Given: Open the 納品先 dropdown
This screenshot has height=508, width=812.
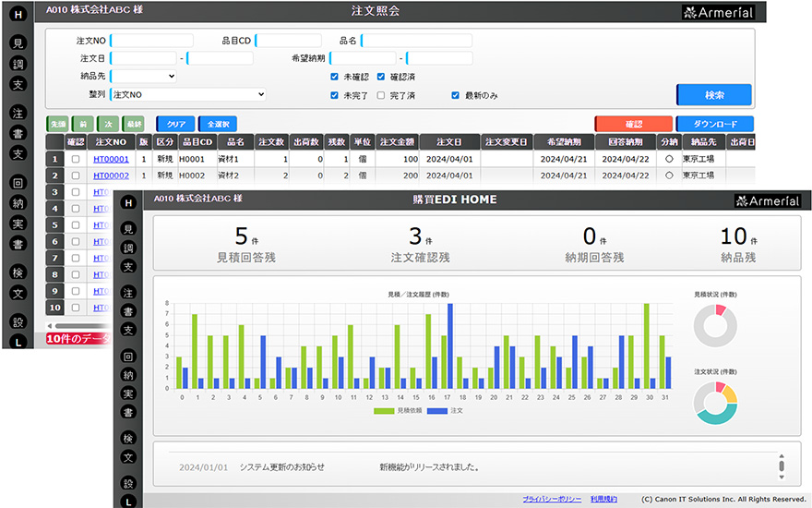Looking at the screenshot, I should pyautogui.click(x=143, y=77).
